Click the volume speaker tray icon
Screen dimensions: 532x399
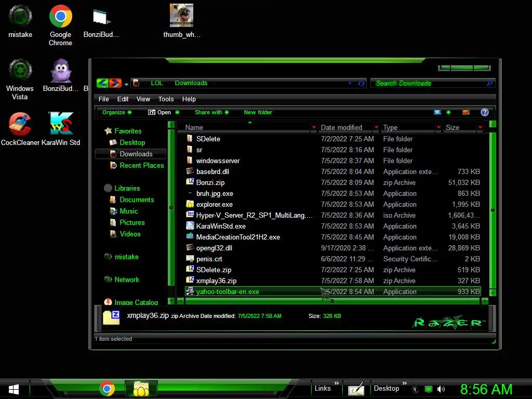[x=441, y=389]
